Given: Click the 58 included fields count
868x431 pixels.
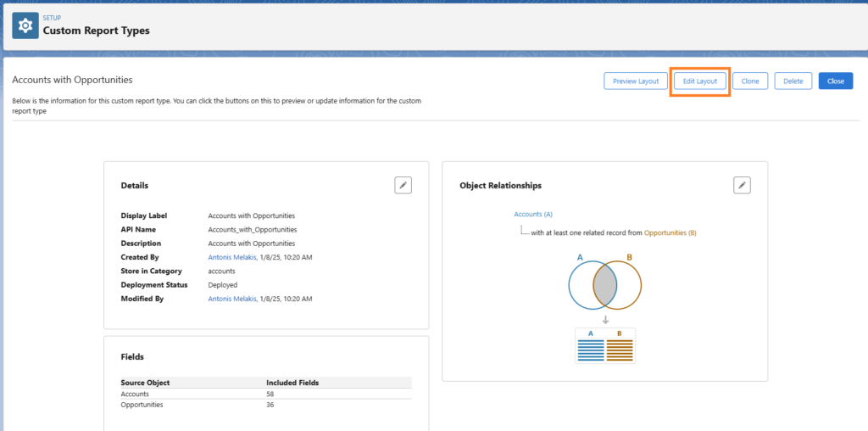Looking at the screenshot, I should pos(270,394).
